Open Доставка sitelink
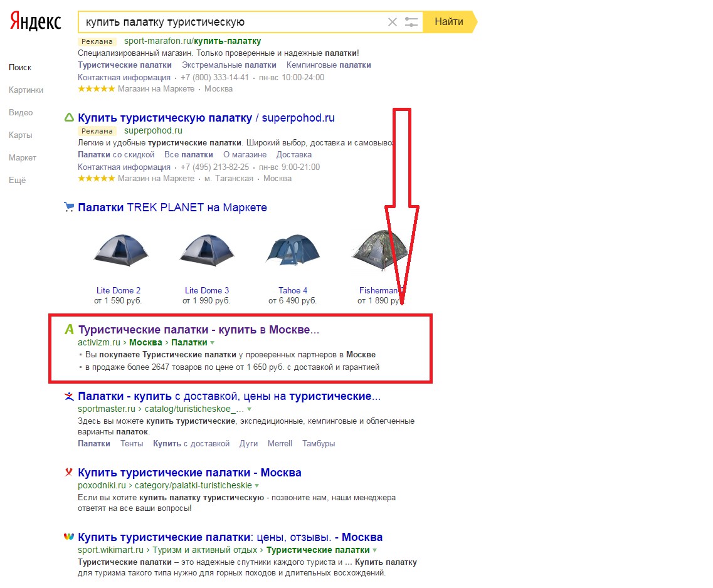 click(x=294, y=154)
